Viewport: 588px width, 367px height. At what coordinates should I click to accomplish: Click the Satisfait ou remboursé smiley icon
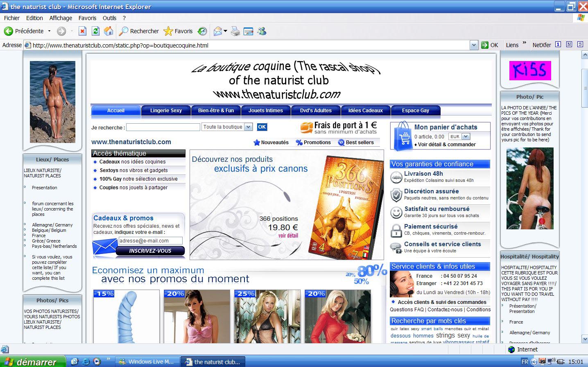point(396,213)
